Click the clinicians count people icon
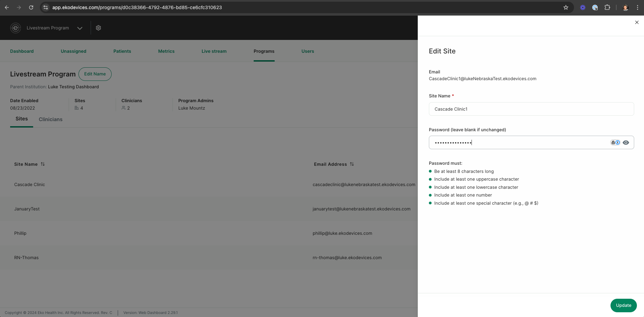This screenshot has height=317, width=644. click(x=123, y=108)
